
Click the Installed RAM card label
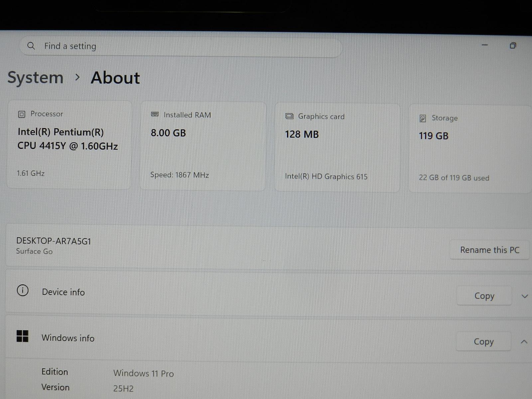(x=187, y=115)
